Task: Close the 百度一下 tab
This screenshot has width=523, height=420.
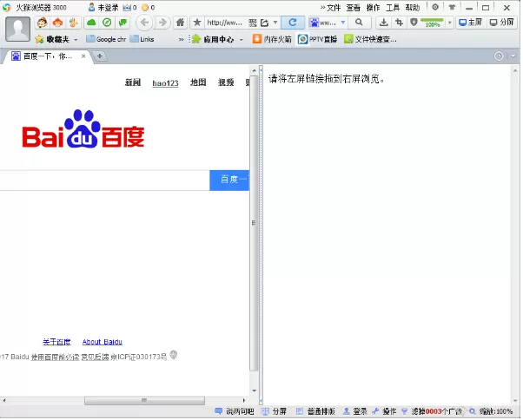Action: (x=83, y=56)
